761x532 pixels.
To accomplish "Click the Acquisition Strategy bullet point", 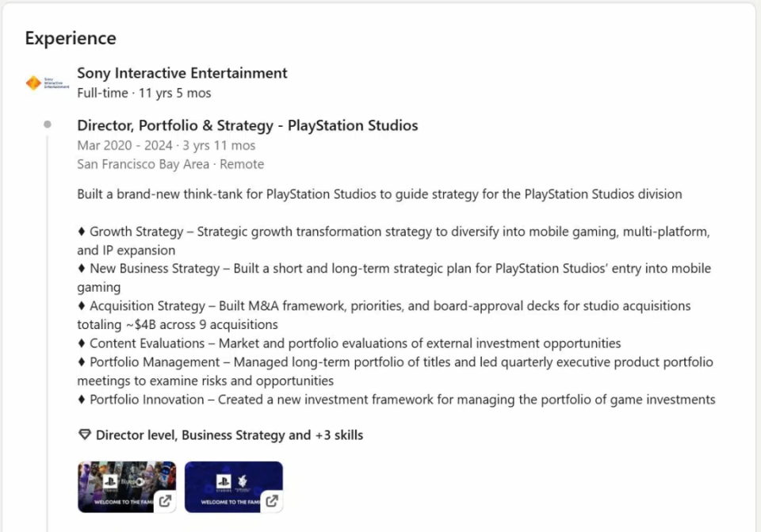I will pos(384,306).
